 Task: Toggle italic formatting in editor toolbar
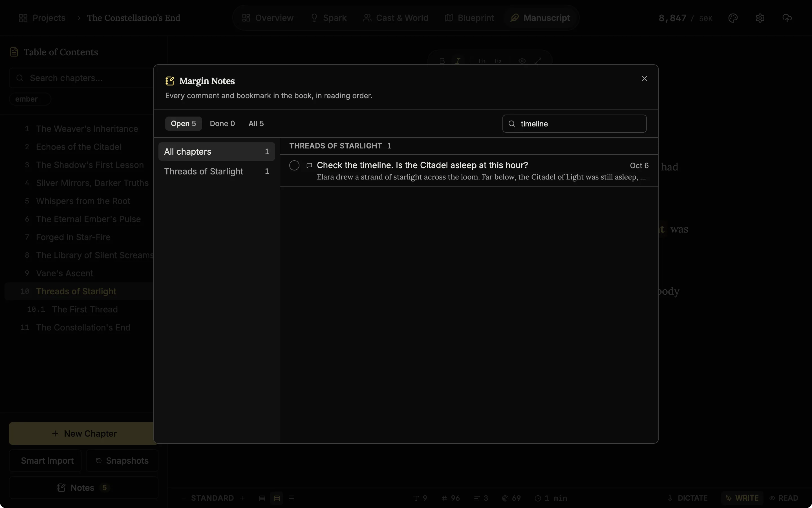458,61
